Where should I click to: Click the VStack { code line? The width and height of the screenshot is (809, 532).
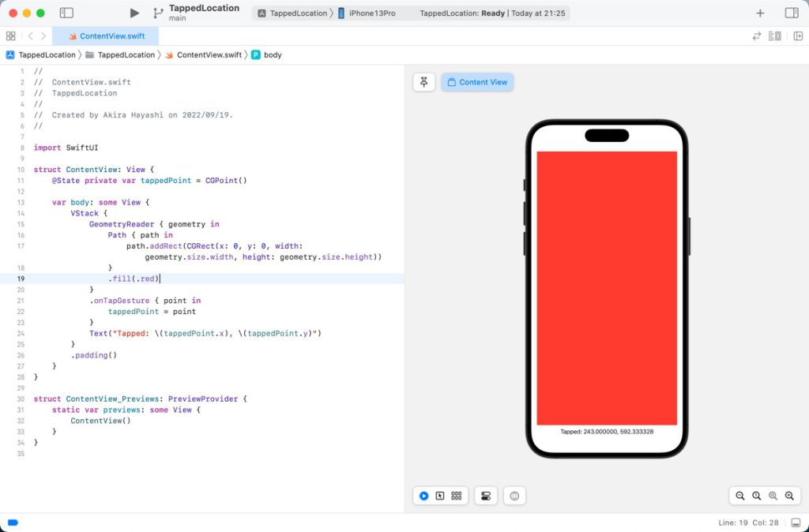tap(89, 213)
